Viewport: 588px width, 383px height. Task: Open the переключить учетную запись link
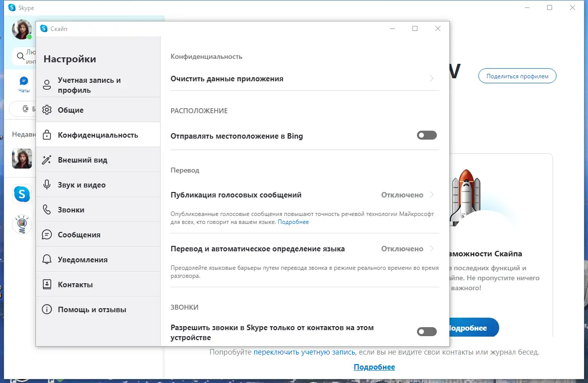[x=303, y=352]
